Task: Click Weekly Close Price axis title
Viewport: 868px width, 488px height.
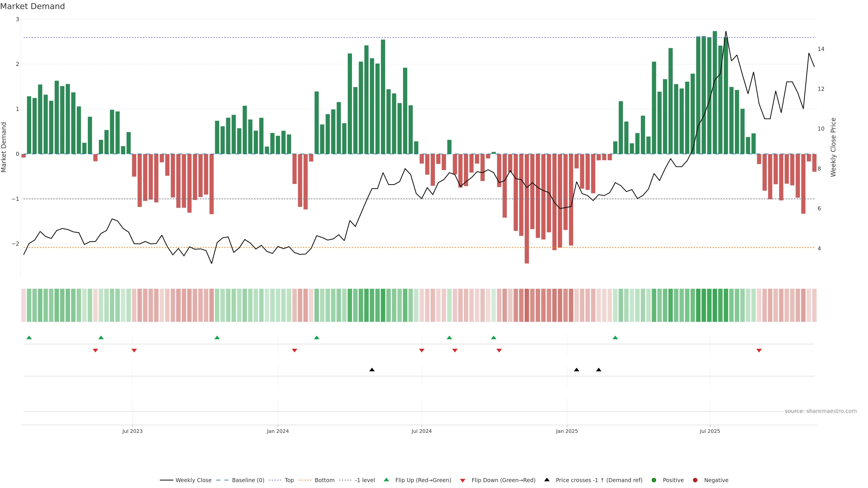Action: (833, 147)
